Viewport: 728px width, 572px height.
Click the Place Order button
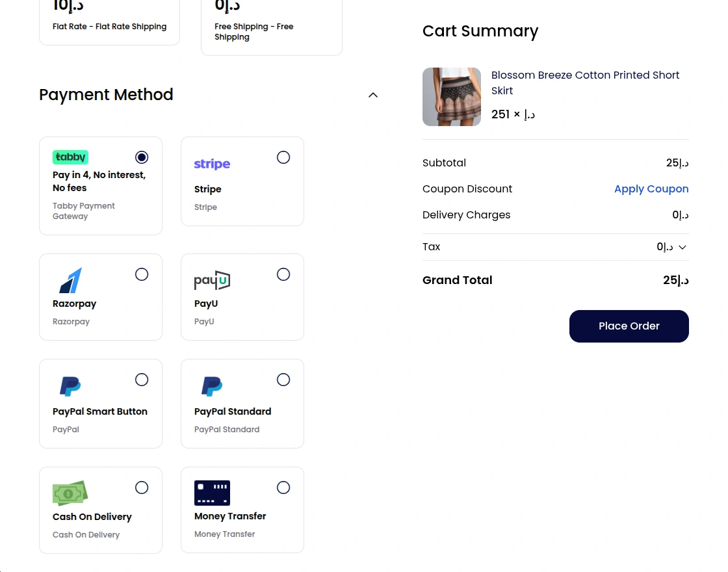click(x=629, y=326)
